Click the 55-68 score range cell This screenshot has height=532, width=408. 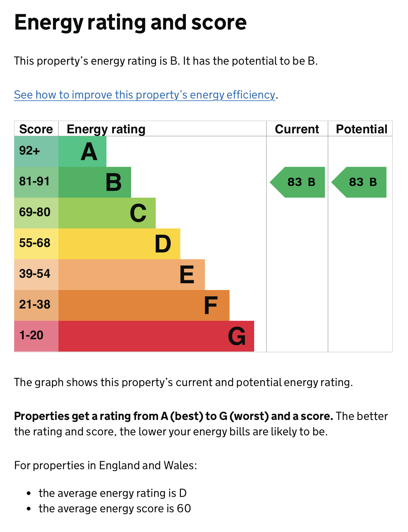pyautogui.click(x=36, y=244)
